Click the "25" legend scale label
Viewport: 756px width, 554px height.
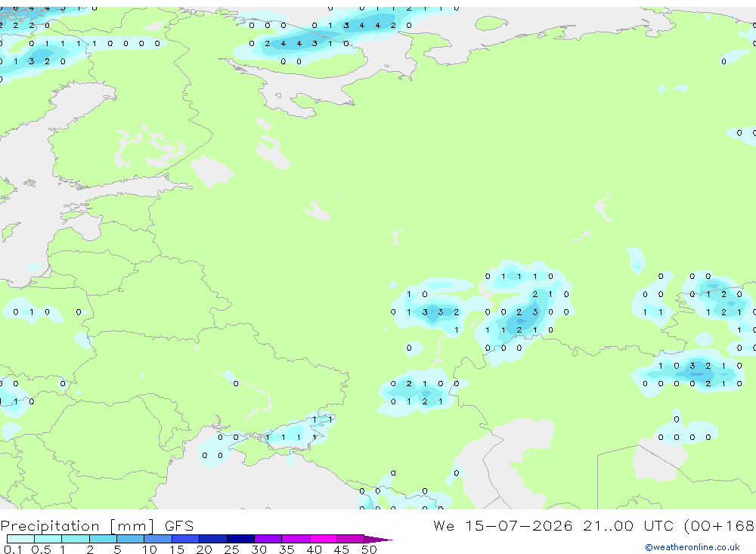pos(231,549)
